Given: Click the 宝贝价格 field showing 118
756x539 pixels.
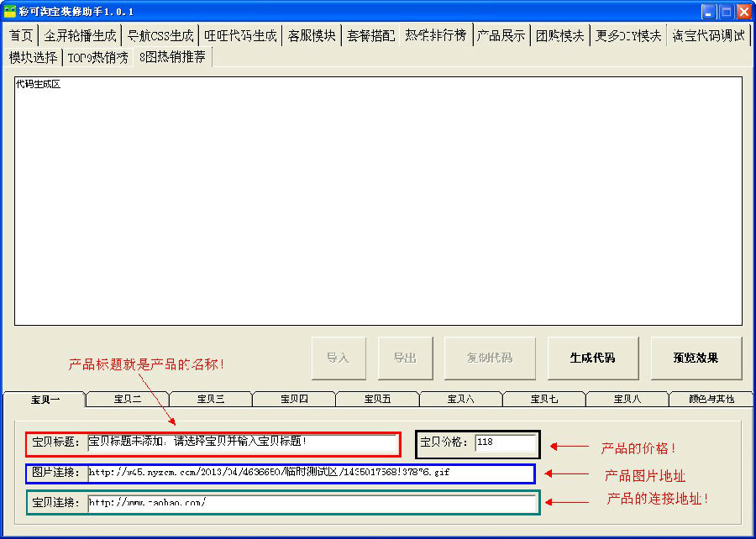Looking at the screenshot, I should (504, 442).
